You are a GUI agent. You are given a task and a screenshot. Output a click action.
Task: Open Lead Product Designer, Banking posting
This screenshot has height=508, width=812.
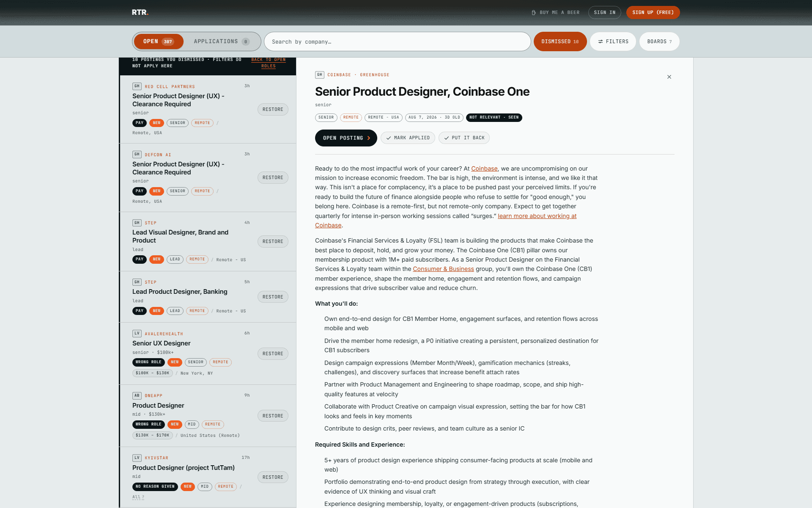180,292
